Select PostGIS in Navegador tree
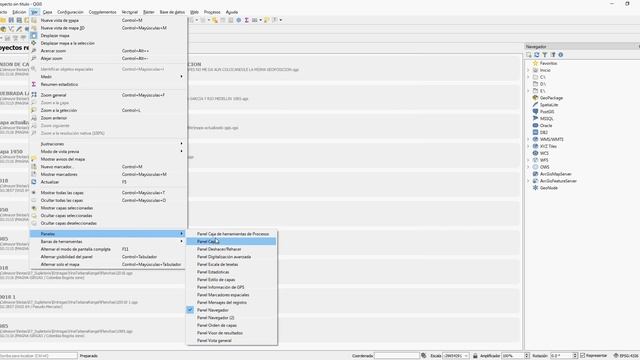This screenshot has width=640, height=360. tap(547, 112)
